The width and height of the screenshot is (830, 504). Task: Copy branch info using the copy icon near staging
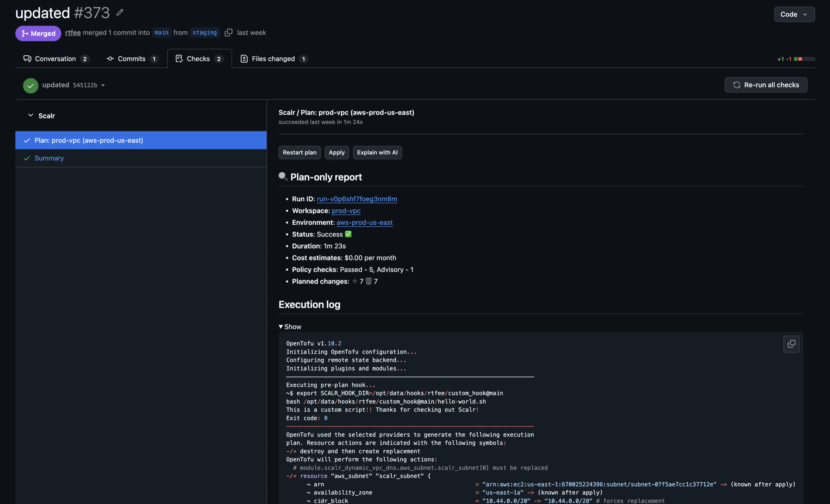(x=228, y=32)
